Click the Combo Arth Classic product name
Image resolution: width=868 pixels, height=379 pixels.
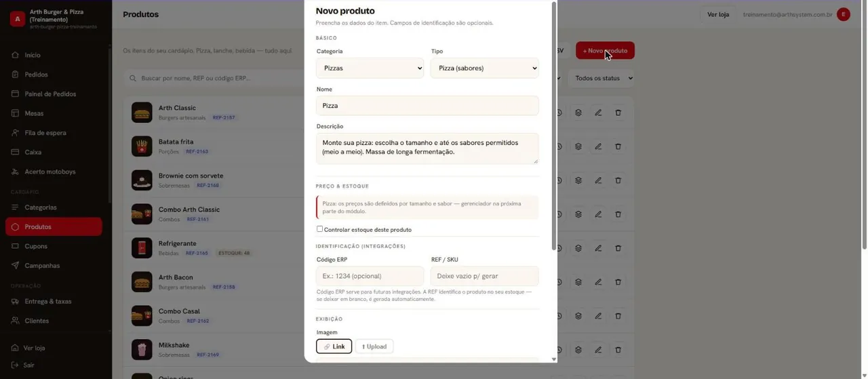[x=189, y=210]
